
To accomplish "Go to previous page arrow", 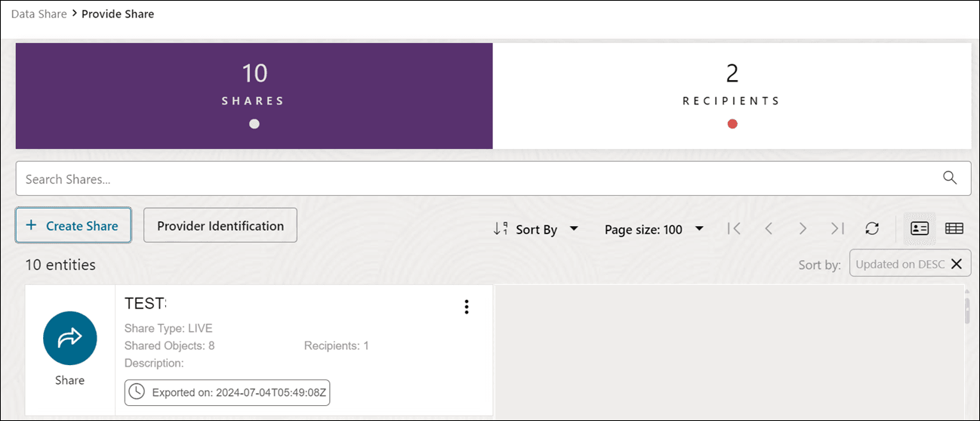I will [769, 229].
